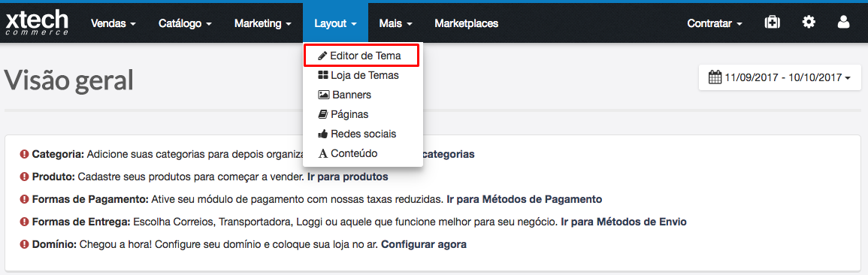Screen dimensions: 868x275
Task: Follow the Ir para produtos link
Action: 348,177
